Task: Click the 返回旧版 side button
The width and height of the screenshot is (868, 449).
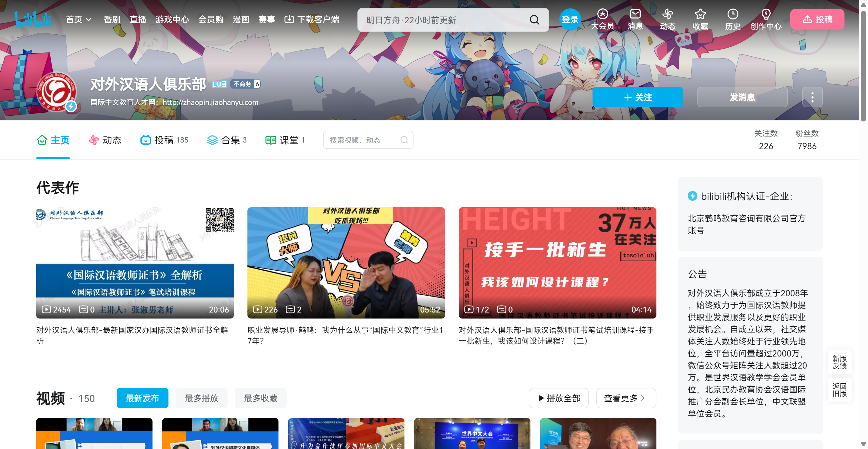Action: 839,390
